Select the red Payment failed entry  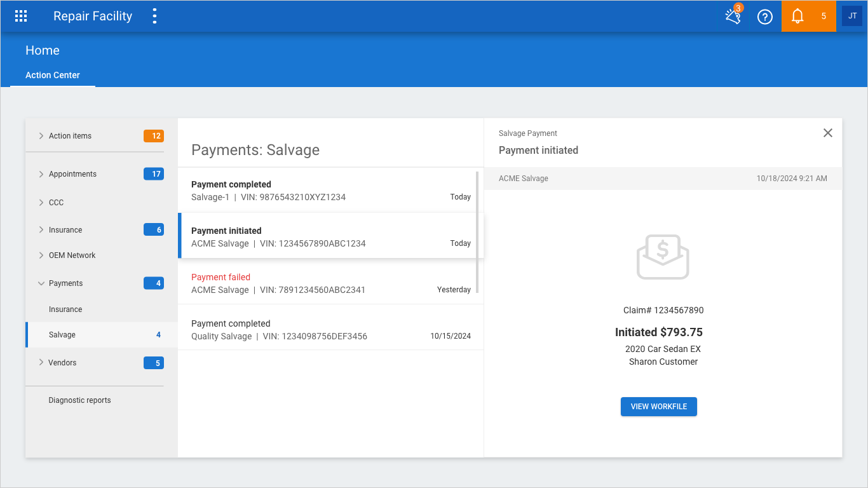(x=330, y=283)
